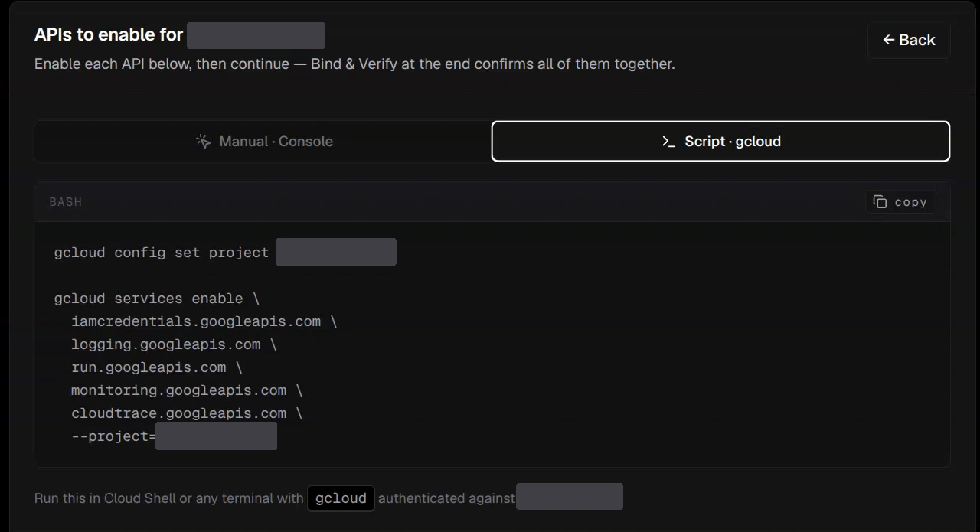
Task: Click the logging.googleapis.com line
Action: click(174, 344)
